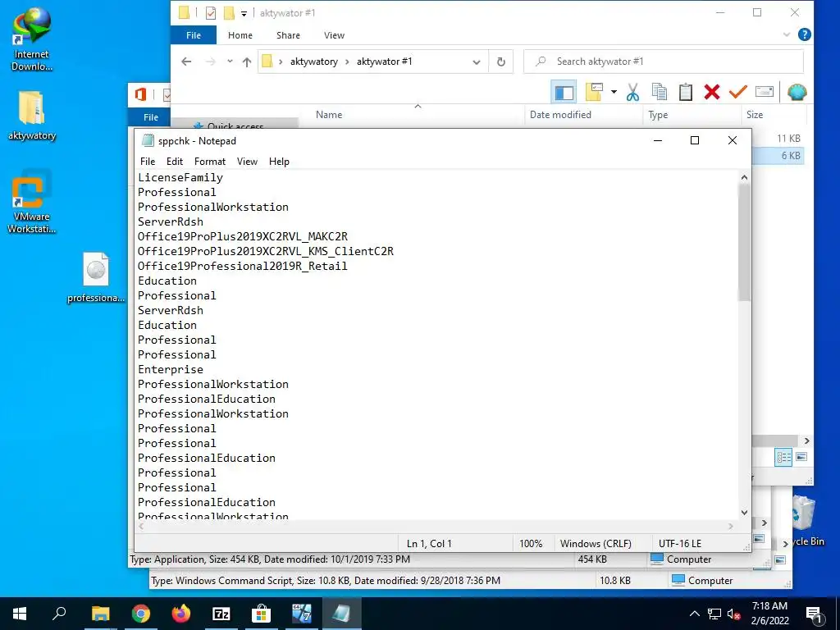Viewport: 840px width, 630px height.
Task: Expand the ribbon chevron in Explorer
Action: tap(787, 34)
